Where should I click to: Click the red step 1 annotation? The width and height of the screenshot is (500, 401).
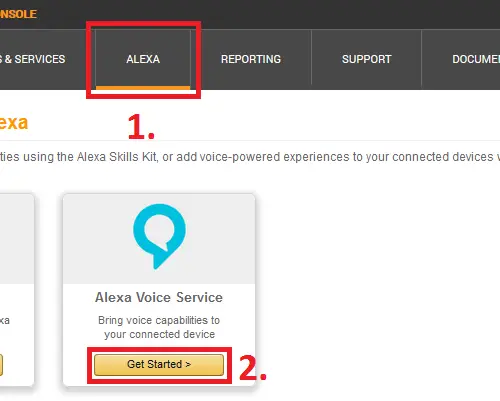pyautogui.click(x=141, y=127)
